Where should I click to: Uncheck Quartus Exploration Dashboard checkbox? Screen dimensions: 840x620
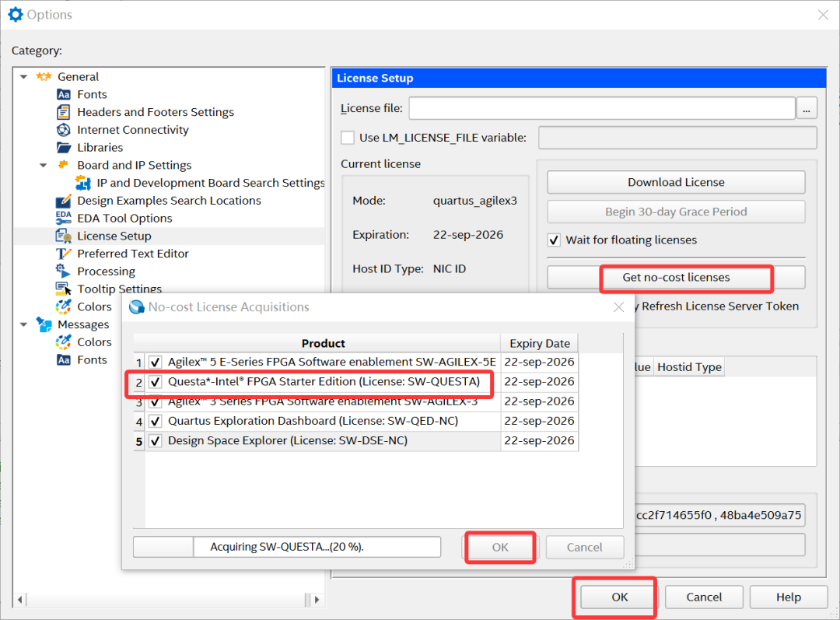(156, 421)
